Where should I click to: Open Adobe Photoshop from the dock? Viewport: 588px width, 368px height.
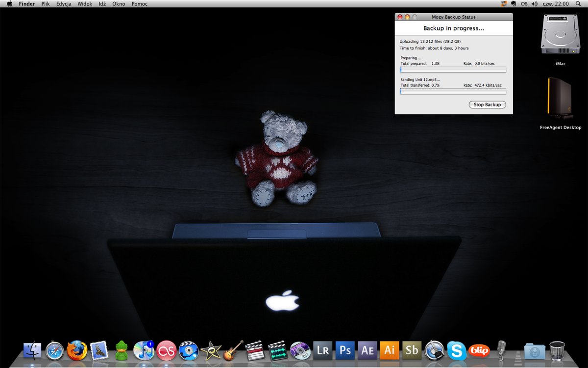coord(345,350)
